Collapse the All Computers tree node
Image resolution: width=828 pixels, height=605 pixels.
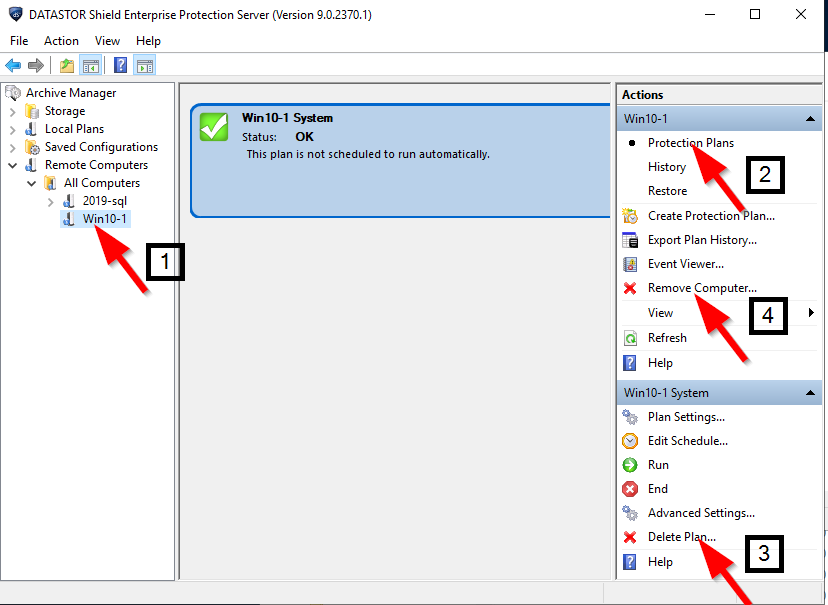click(x=32, y=183)
